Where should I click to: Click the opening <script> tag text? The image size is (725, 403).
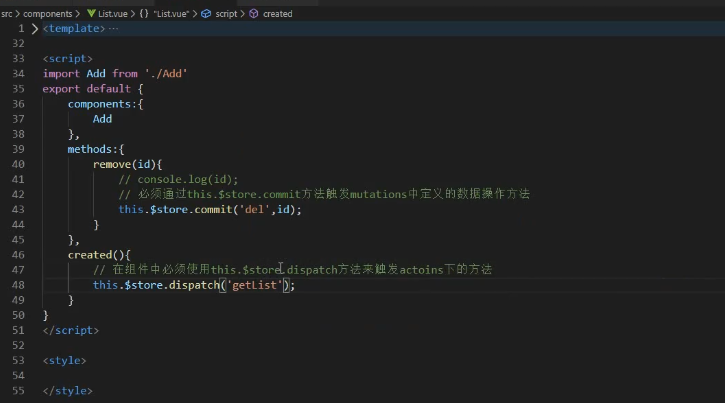(x=68, y=59)
